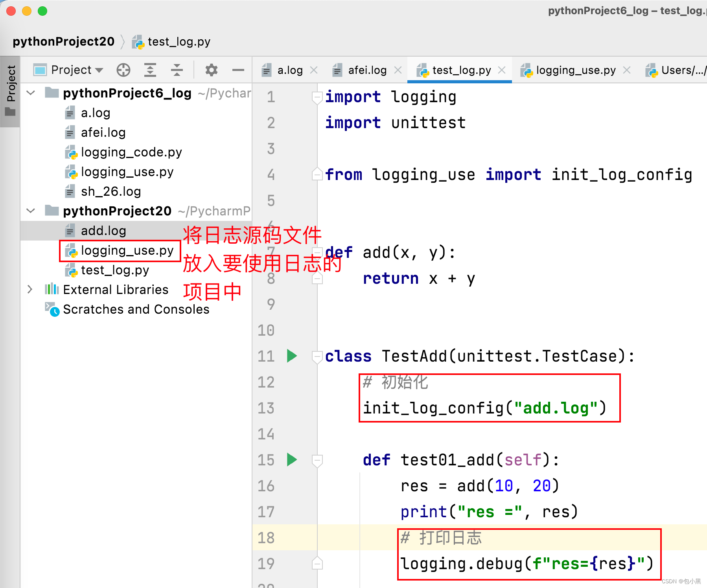The width and height of the screenshot is (707, 588).
Task: Run TestAdd class via gutter arrow
Action: coord(292,356)
